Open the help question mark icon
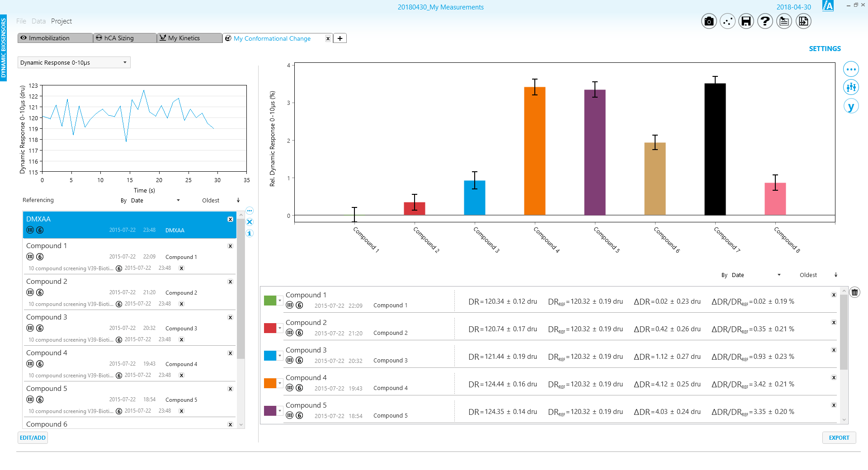The image size is (868, 470). click(765, 21)
